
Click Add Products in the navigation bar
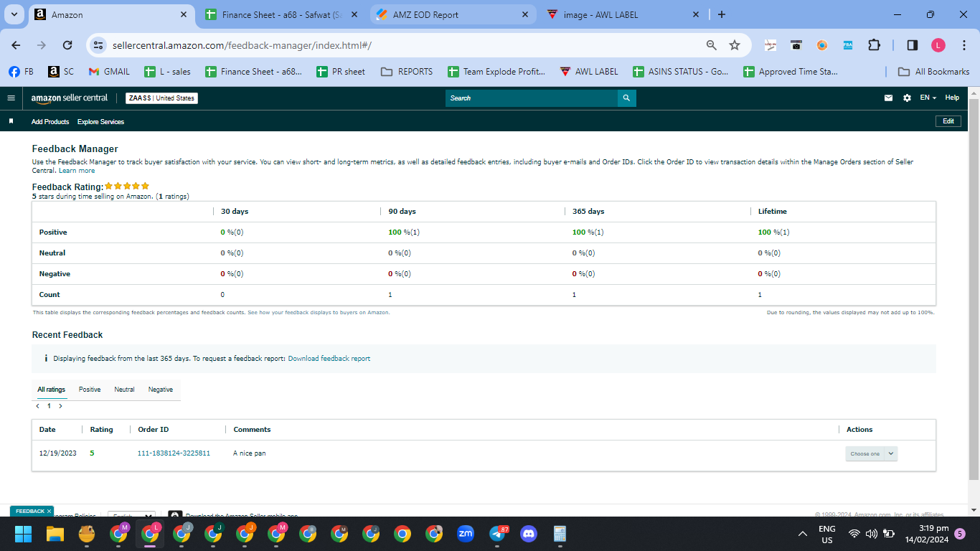click(x=50, y=122)
